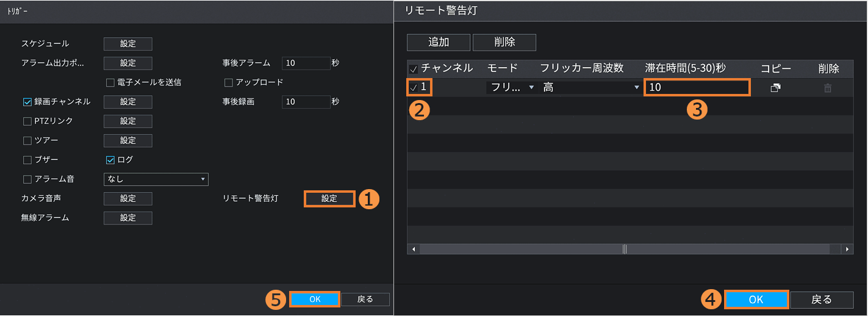Click 戻る in the trigger dialog
Screen dimensions: 868x330
pyautogui.click(x=365, y=299)
